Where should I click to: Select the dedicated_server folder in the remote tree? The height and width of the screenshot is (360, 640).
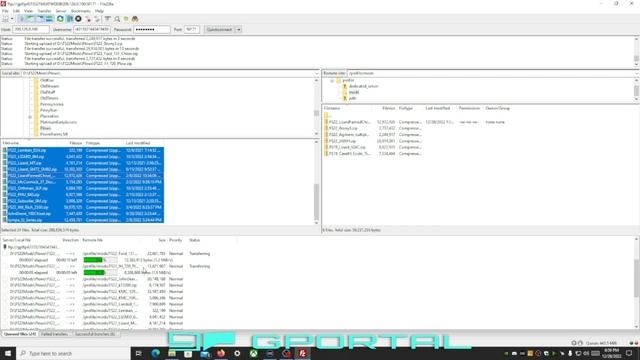click(x=363, y=86)
